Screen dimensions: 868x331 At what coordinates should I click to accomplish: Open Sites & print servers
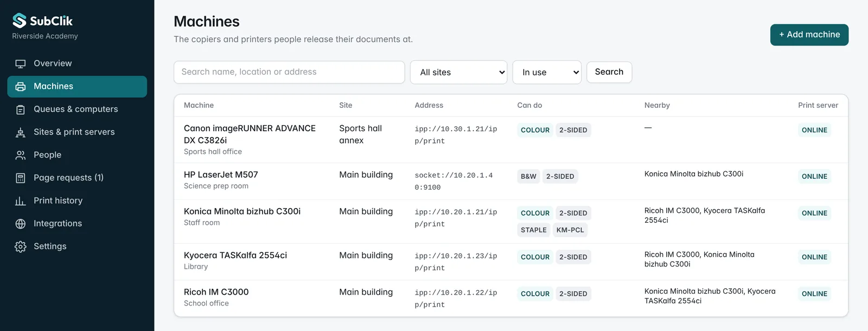pos(77,132)
